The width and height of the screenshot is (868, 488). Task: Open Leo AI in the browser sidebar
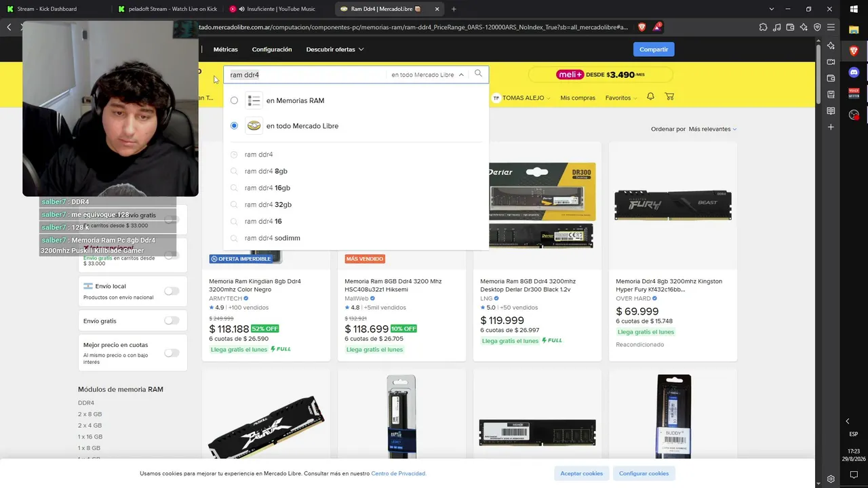coord(831,45)
